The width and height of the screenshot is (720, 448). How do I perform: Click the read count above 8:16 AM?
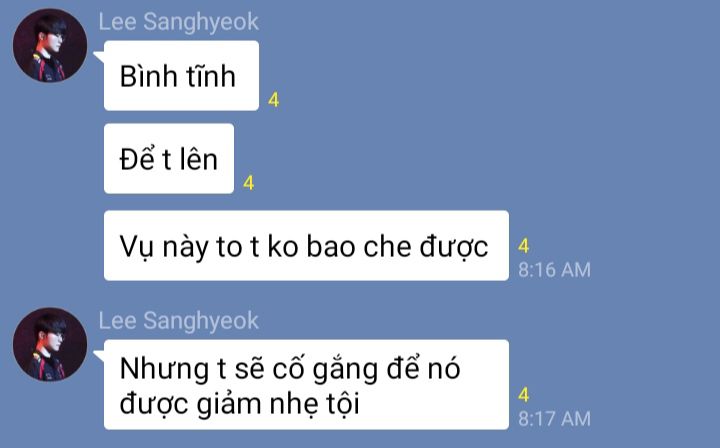(x=523, y=246)
